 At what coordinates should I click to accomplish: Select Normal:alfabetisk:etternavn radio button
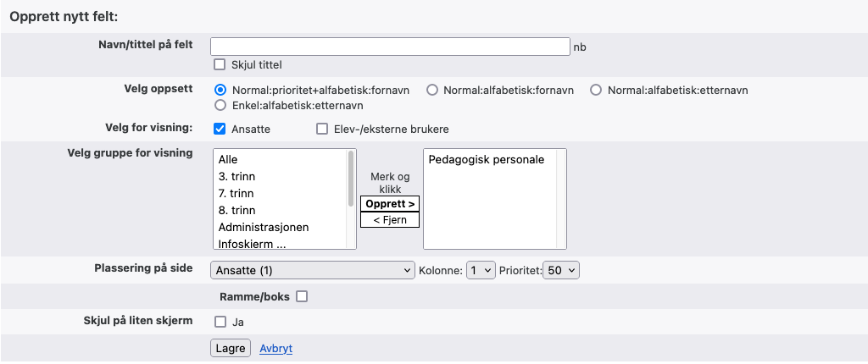(596, 90)
